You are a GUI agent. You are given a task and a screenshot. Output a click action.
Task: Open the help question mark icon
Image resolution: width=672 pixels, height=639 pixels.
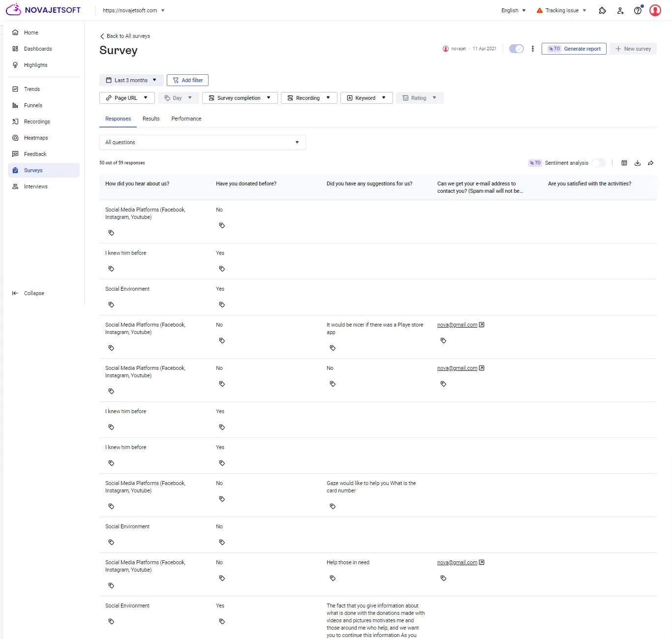pyautogui.click(x=638, y=10)
